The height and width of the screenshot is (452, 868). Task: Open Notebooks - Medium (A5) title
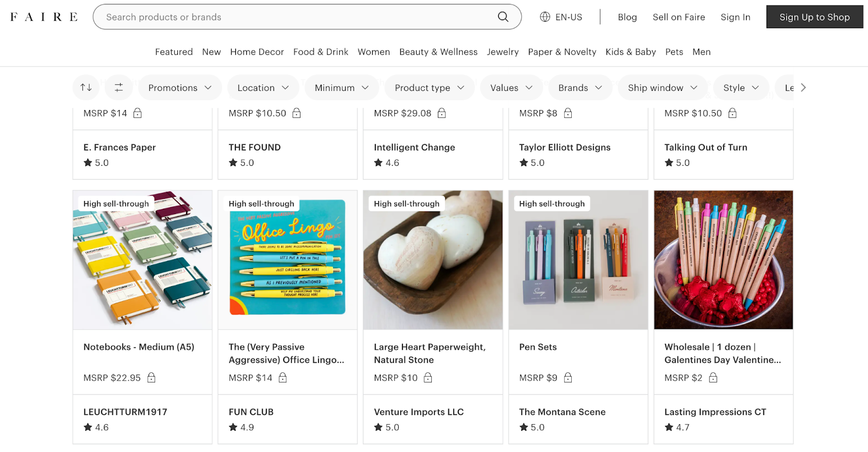tap(139, 347)
